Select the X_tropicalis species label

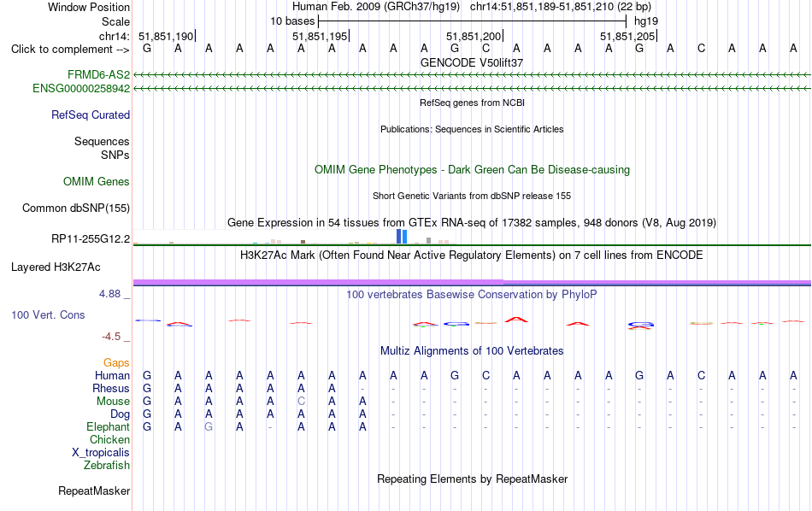(x=101, y=453)
